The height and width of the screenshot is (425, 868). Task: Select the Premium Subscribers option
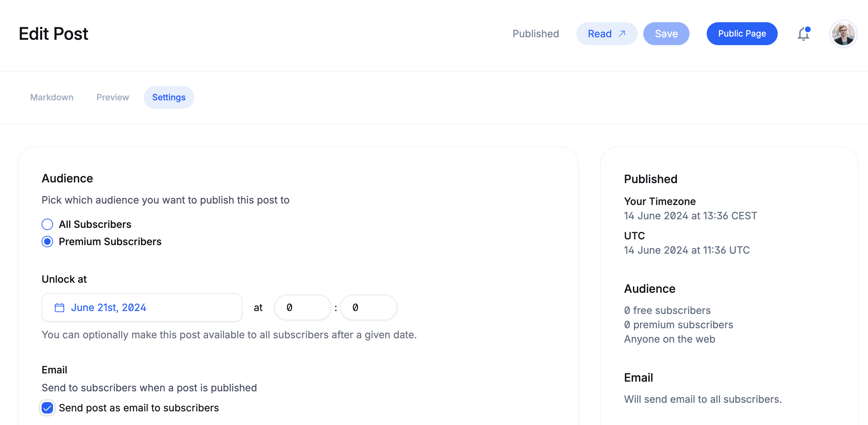(x=47, y=242)
